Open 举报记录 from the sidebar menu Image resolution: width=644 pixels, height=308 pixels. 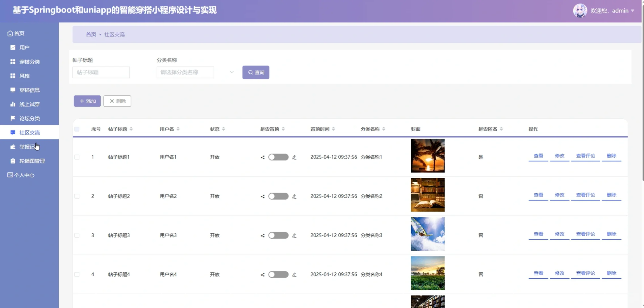click(x=13, y=146)
